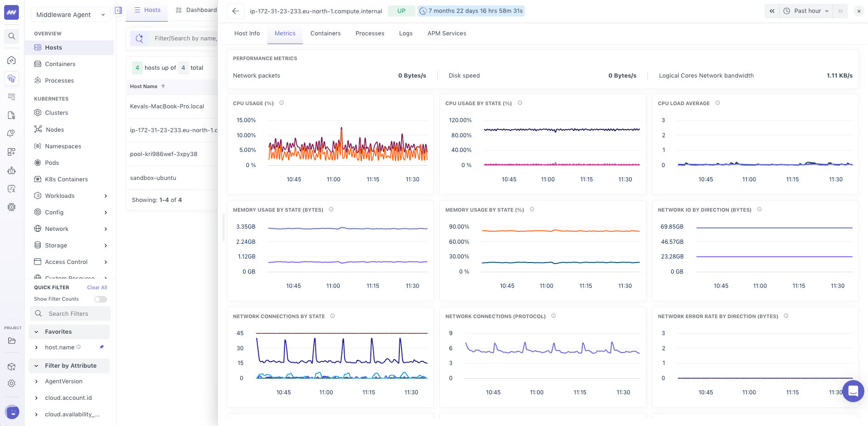The image size is (868, 426).
Task: Switch to the Processes tab in host detail
Action: (370, 34)
